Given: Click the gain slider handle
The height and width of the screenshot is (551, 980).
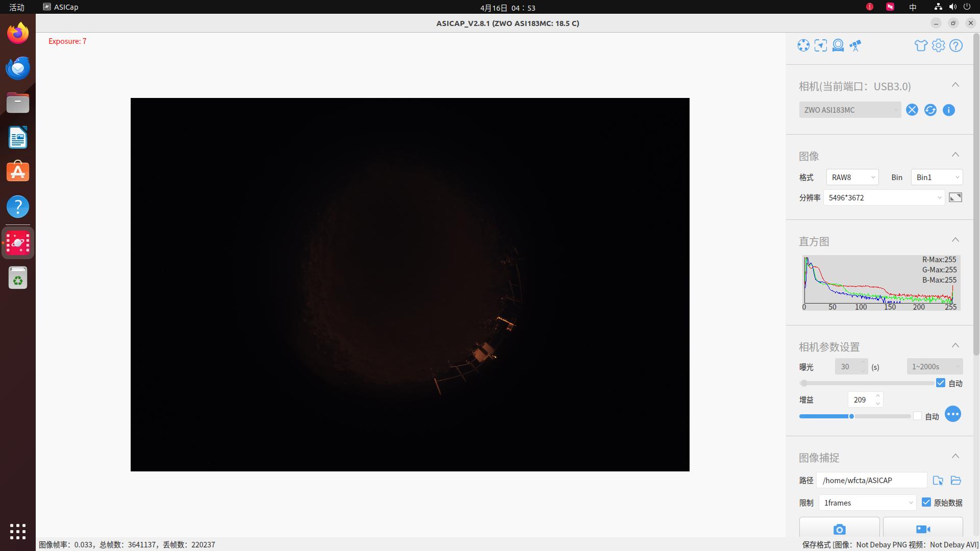Looking at the screenshot, I should pos(851,416).
